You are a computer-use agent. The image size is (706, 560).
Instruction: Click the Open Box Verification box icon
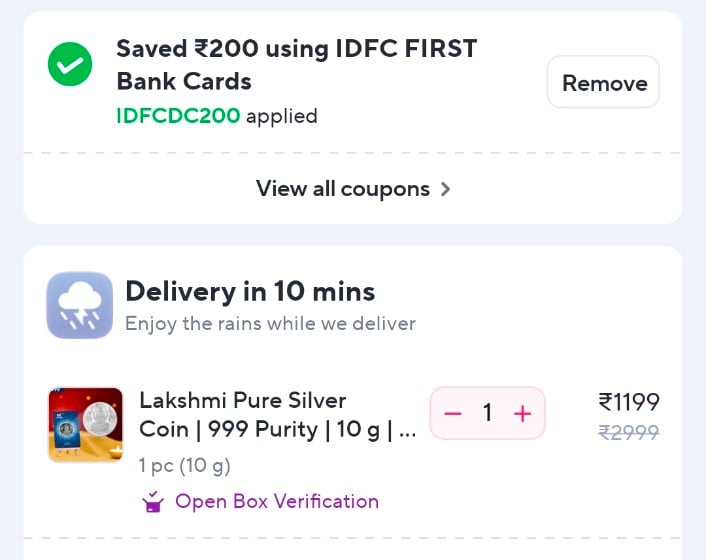(154, 501)
